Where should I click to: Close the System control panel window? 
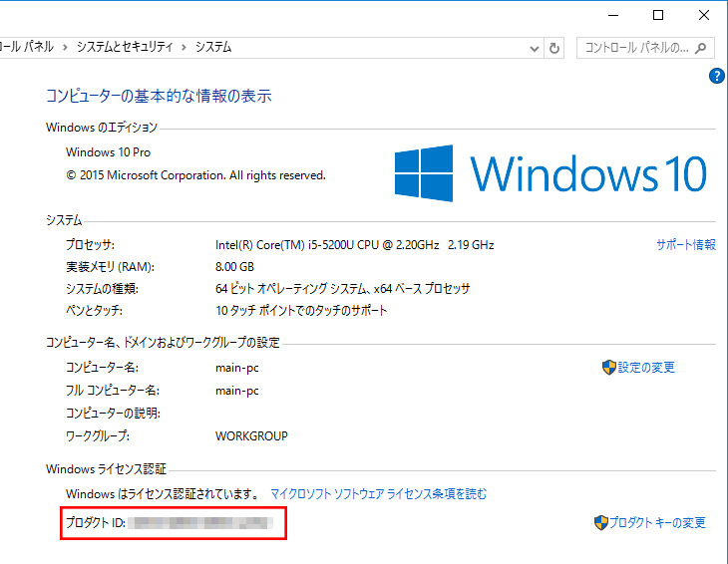[x=704, y=14]
